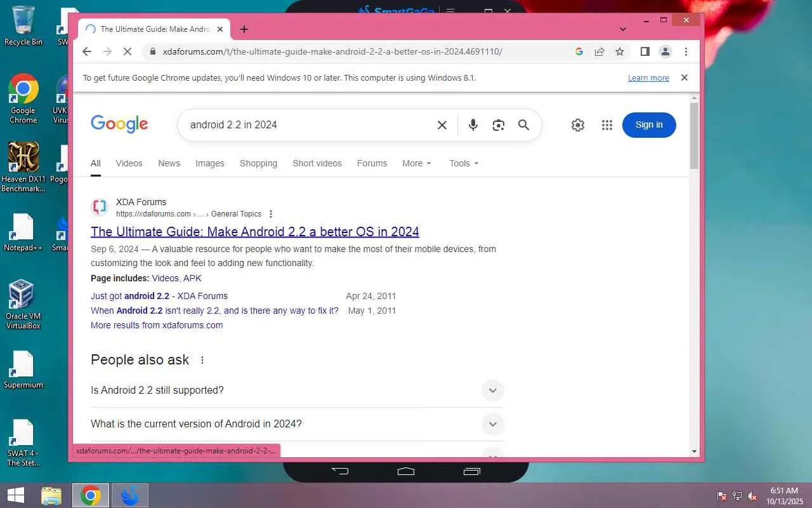The width and height of the screenshot is (812, 508).
Task: Follow the Learn more link
Action: pyautogui.click(x=648, y=78)
